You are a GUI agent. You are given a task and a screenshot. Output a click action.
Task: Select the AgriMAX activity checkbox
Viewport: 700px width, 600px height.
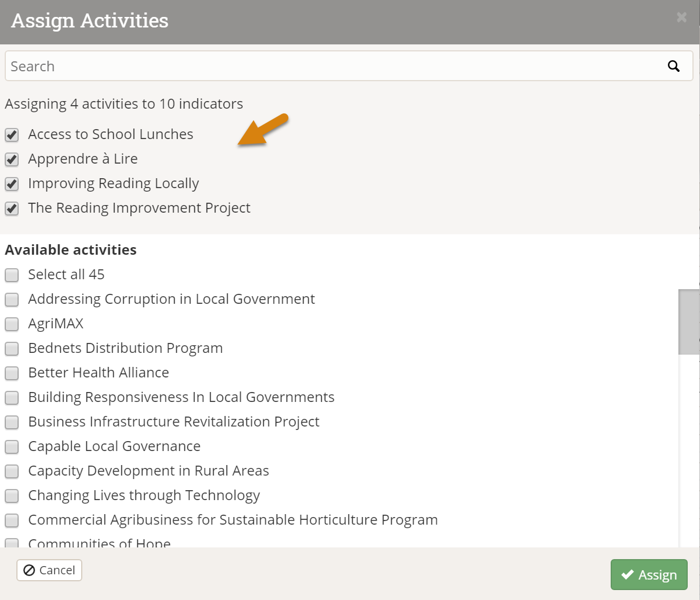(12, 324)
